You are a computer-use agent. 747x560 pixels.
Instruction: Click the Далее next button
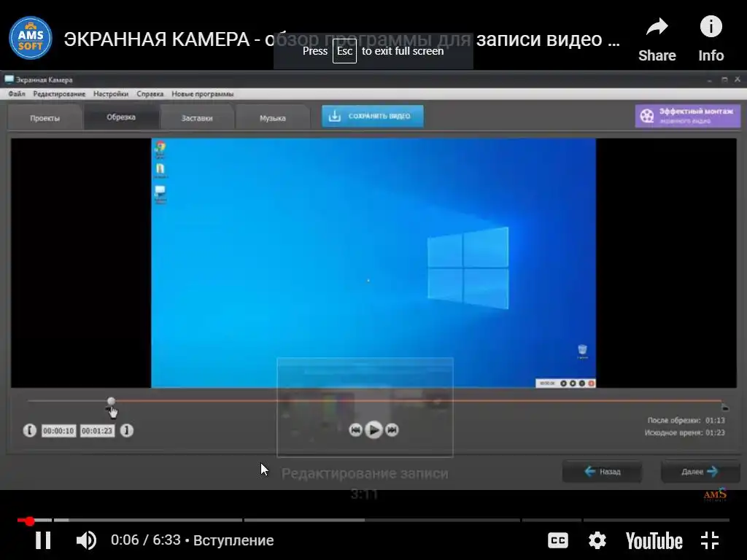coord(700,472)
